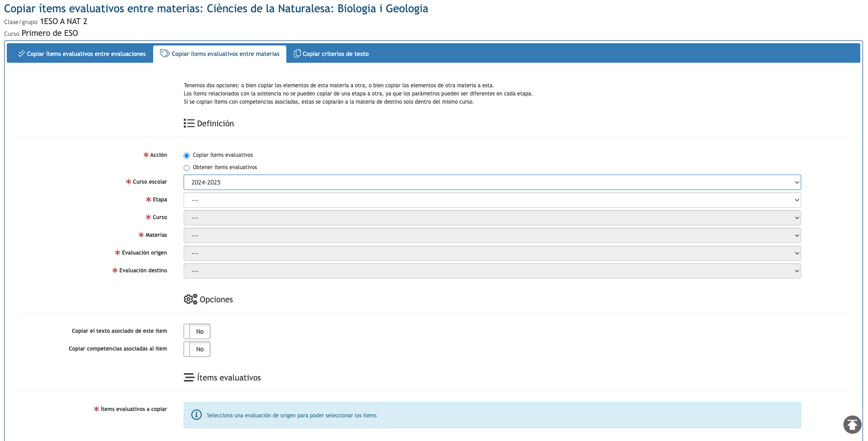
Task: Switch to Copiar criterios de texto tab
Action: coord(331,54)
